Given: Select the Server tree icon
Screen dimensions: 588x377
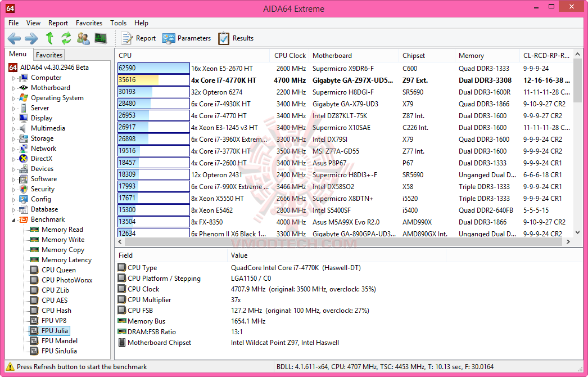Looking at the screenshot, I should tap(24, 108).
